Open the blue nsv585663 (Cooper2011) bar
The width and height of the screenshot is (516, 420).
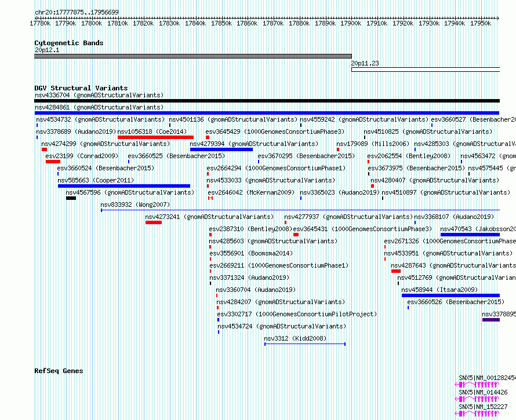(x=124, y=186)
